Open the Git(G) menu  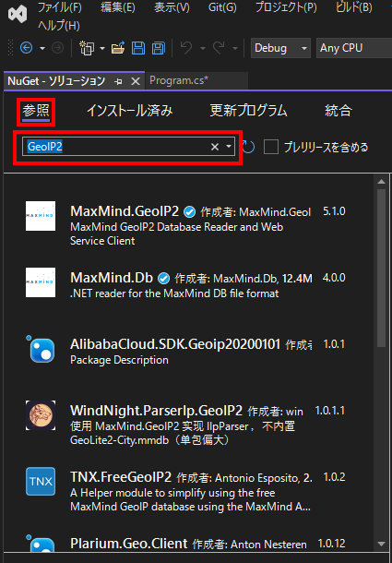(x=222, y=7)
